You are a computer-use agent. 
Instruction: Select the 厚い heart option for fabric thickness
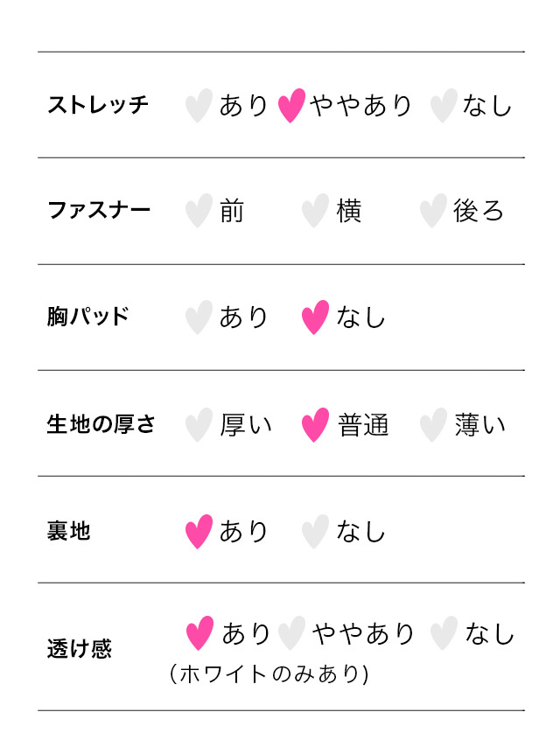click(199, 424)
